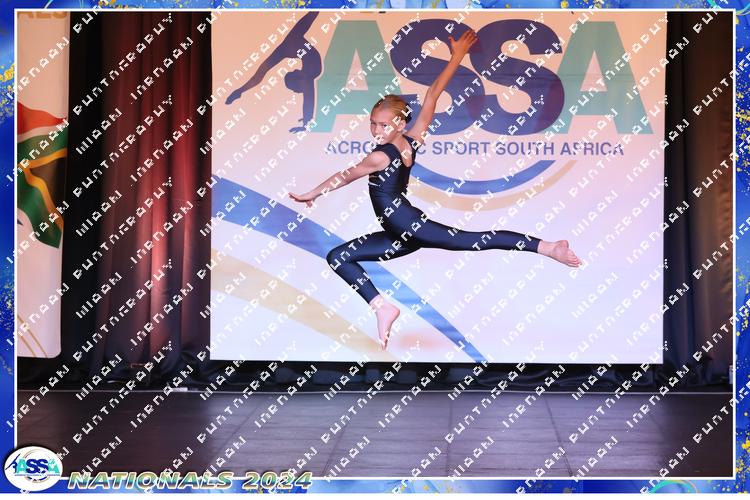Click the red curtain on the left

click(140, 200)
